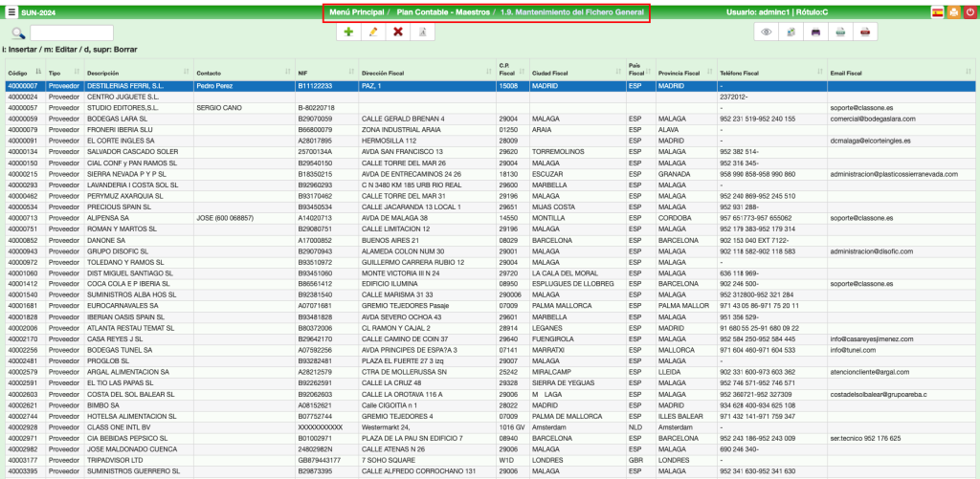This screenshot has width=980, height=479.
Task: Click the pencil edit record icon
Action: coord(372,33)
